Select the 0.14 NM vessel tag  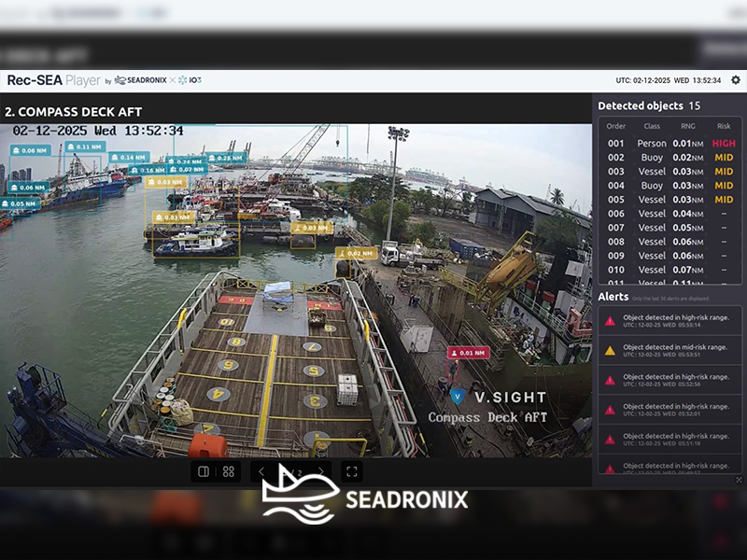(x=129, y=157)
